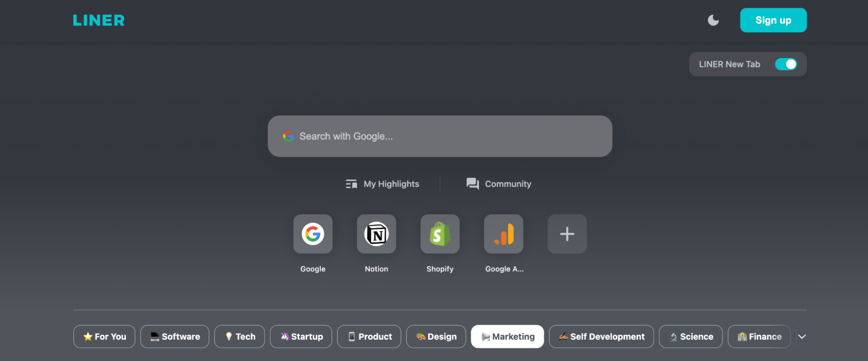Viewport: 868px width, 361px height.
Task: Open My Highlights
Action: pyautogui.click(x=383, y=184)
